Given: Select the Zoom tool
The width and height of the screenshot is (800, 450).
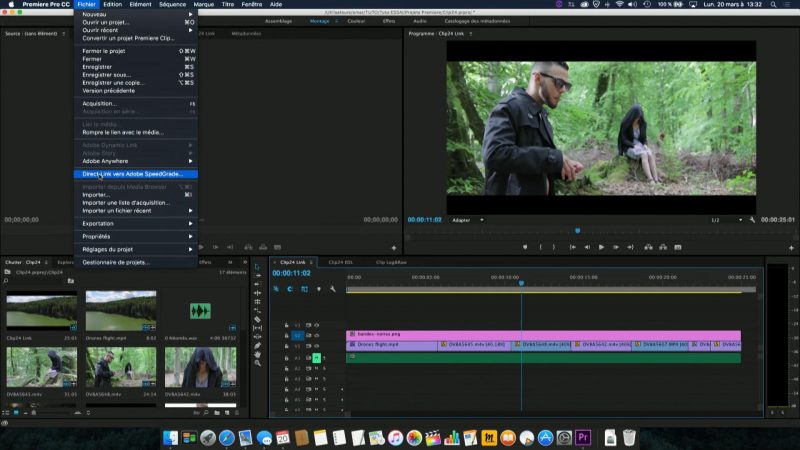Looking at the screenshot, I should tap(257, 363).
